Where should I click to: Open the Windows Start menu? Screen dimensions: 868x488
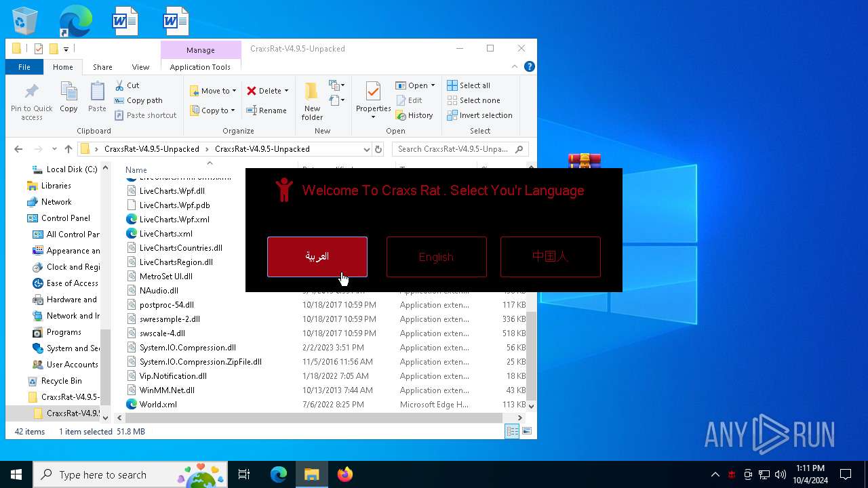point(16,474)
